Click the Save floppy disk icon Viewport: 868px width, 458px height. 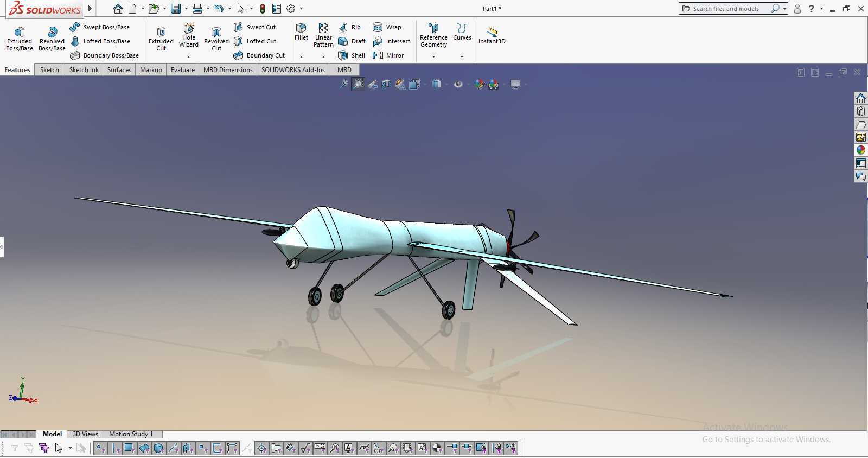176,9
